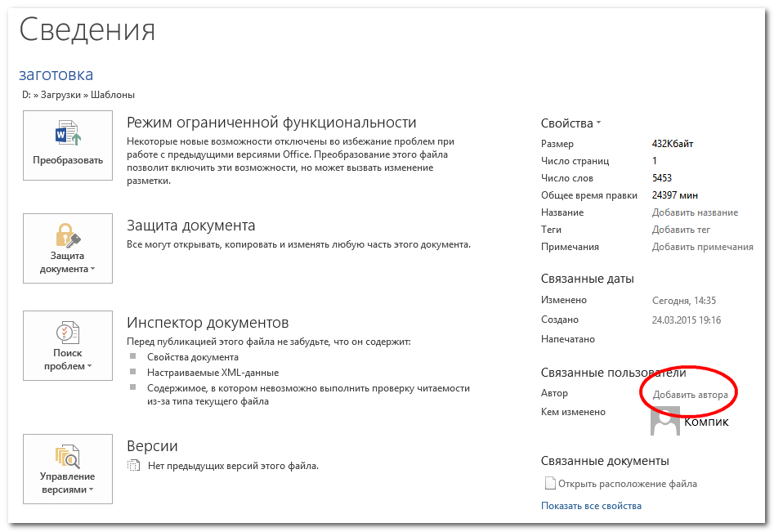The height and width of the screenshot is (532, 774).
Task: Click the Convert (Преобразовать) Word icon button
Action: 68,145
